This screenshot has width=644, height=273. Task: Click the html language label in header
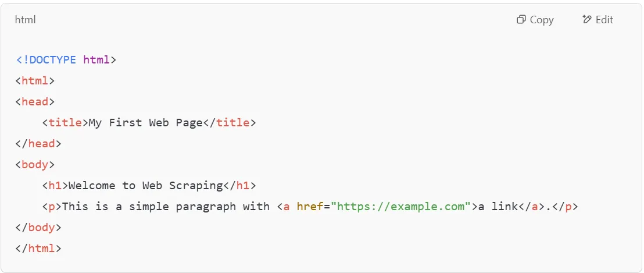26,20
